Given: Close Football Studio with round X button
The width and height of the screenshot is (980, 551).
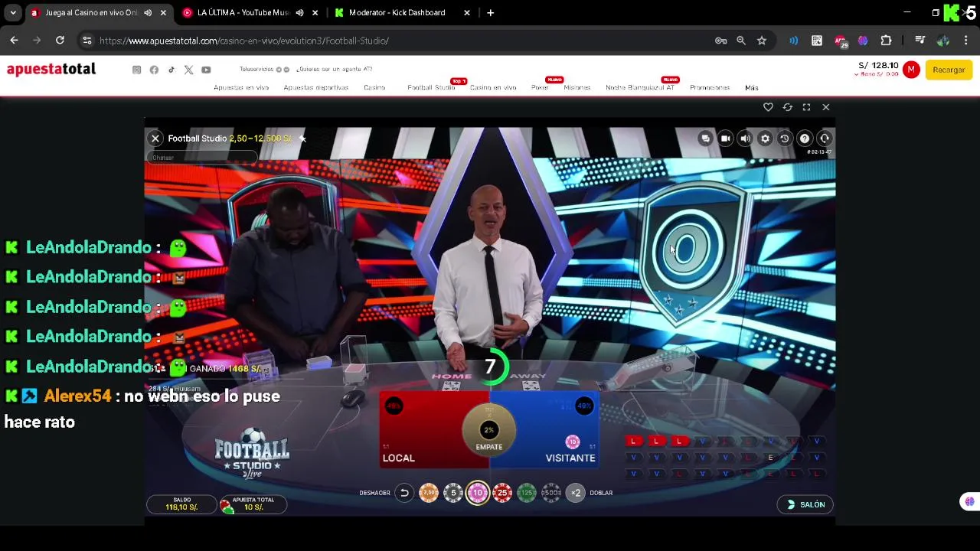Looking at the screenshot, I should click(x=155, y=139).
